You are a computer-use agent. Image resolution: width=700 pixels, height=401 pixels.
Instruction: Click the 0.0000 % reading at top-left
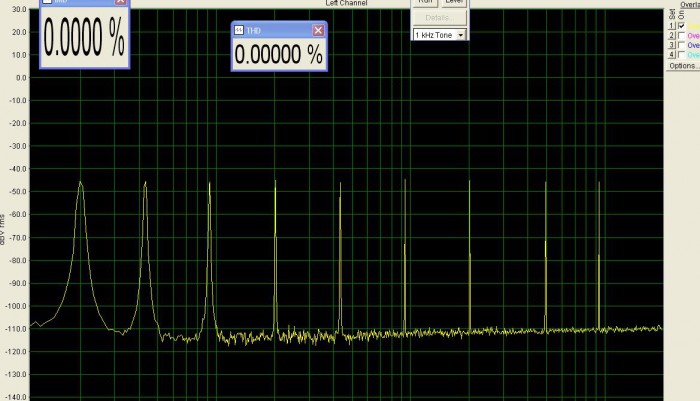coord(84,38)
